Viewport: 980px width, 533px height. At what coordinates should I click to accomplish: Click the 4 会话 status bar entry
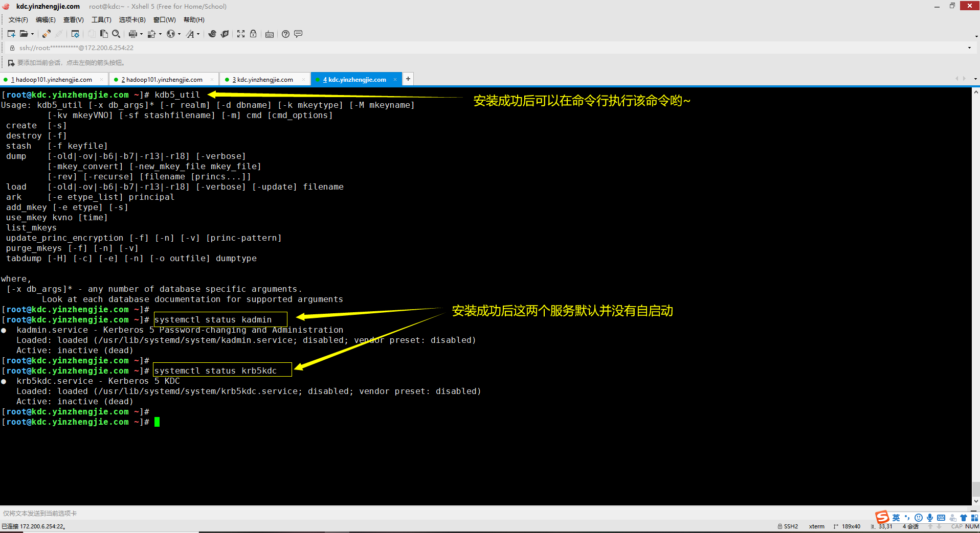[x=910, y=526]
